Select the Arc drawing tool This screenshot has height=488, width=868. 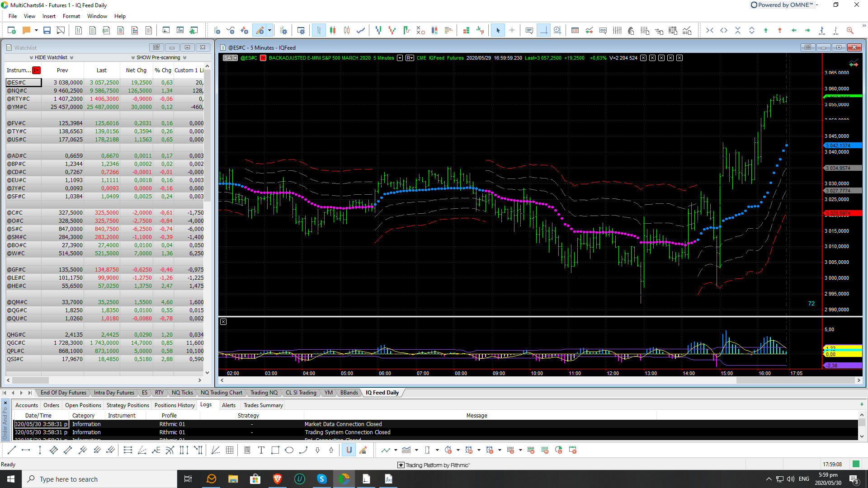click(x=303, y=450)
